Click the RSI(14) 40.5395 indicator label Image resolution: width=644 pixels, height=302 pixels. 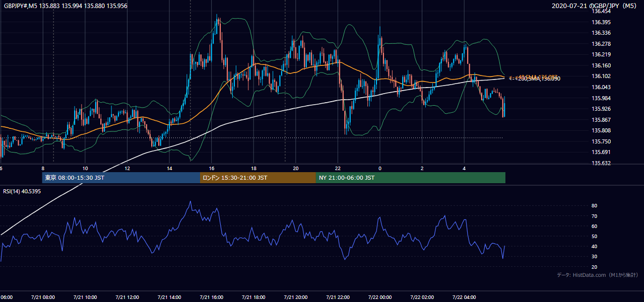[x=22, y=191]
